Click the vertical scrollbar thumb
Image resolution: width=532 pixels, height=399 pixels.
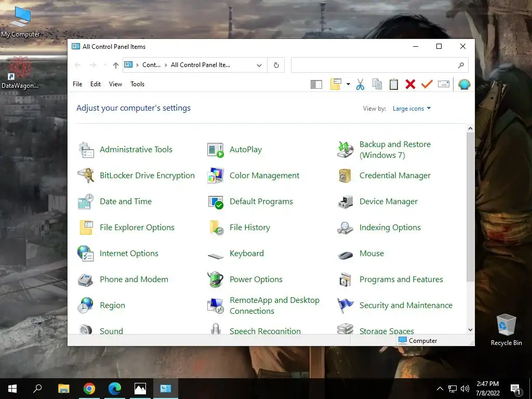tap(470, 207)
